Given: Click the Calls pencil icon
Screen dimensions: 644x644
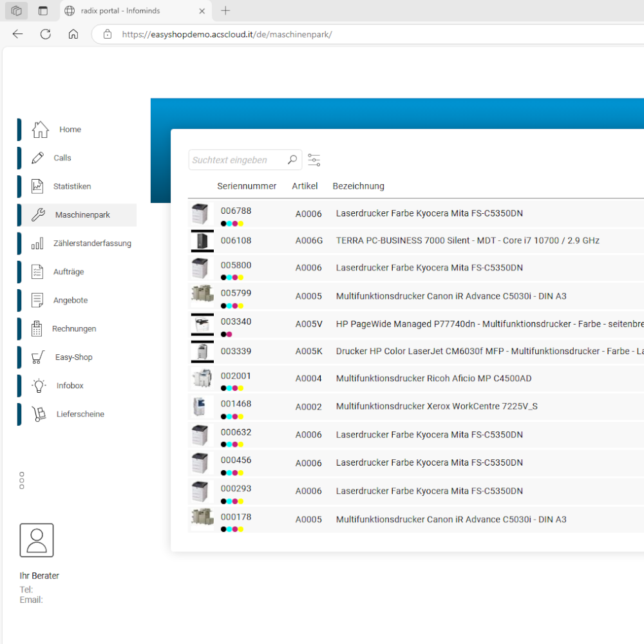Looking at the screenshot, I should point(37,158).
